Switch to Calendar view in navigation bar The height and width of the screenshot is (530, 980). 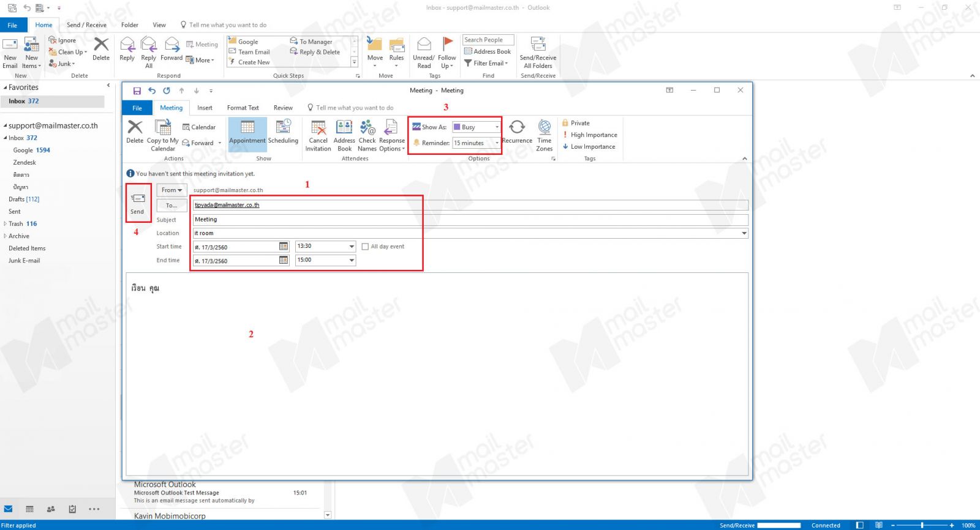(x=29, y=509)
